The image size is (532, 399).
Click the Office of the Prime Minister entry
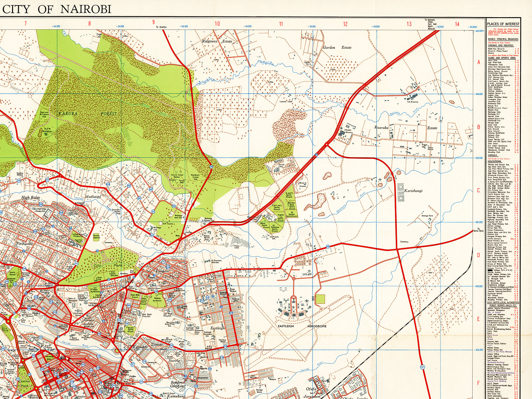click(499, 352)
